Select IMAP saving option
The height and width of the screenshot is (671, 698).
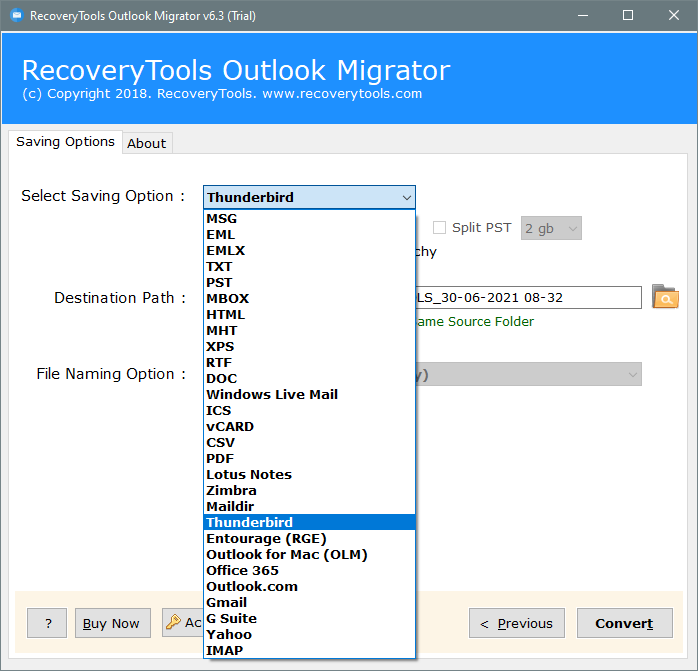[x=309, y=651]
